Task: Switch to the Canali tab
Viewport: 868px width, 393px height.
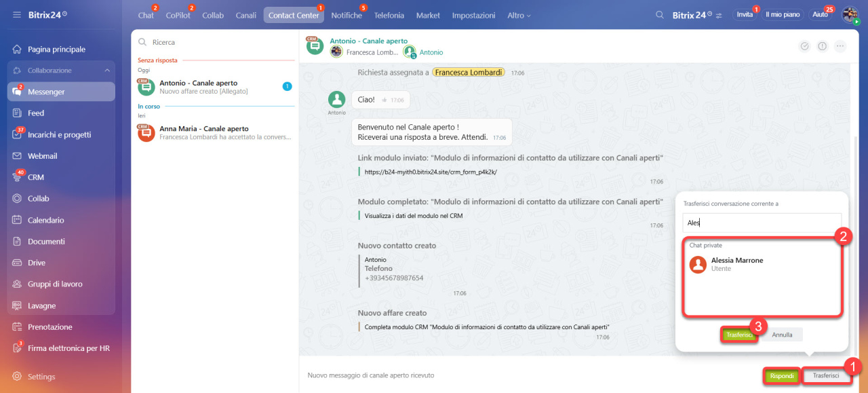Action: [246, 15]
